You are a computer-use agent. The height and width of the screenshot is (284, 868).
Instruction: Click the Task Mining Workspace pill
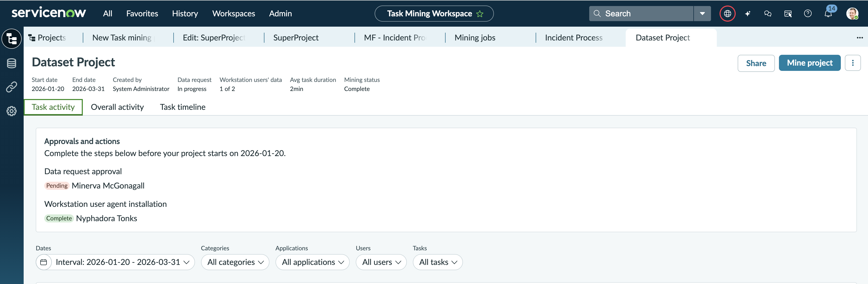434,14
